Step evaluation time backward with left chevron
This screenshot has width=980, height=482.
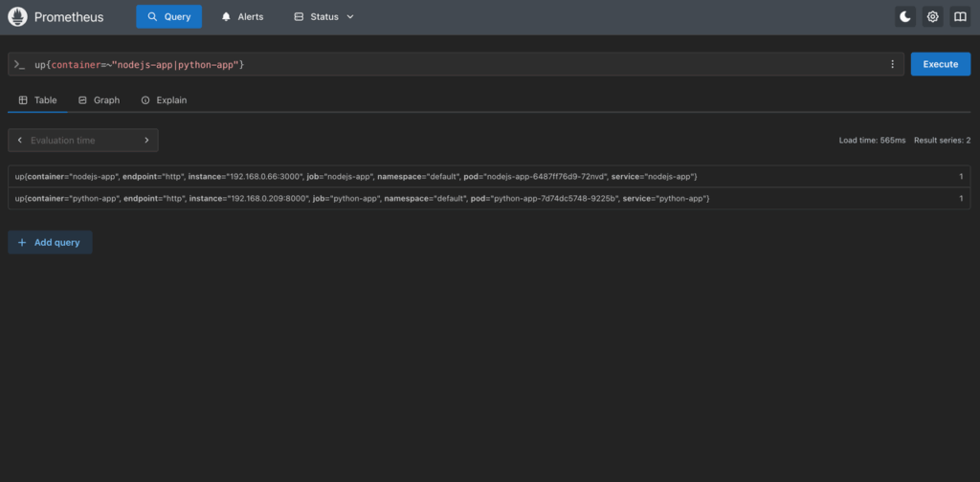click(x=19, y=141)
